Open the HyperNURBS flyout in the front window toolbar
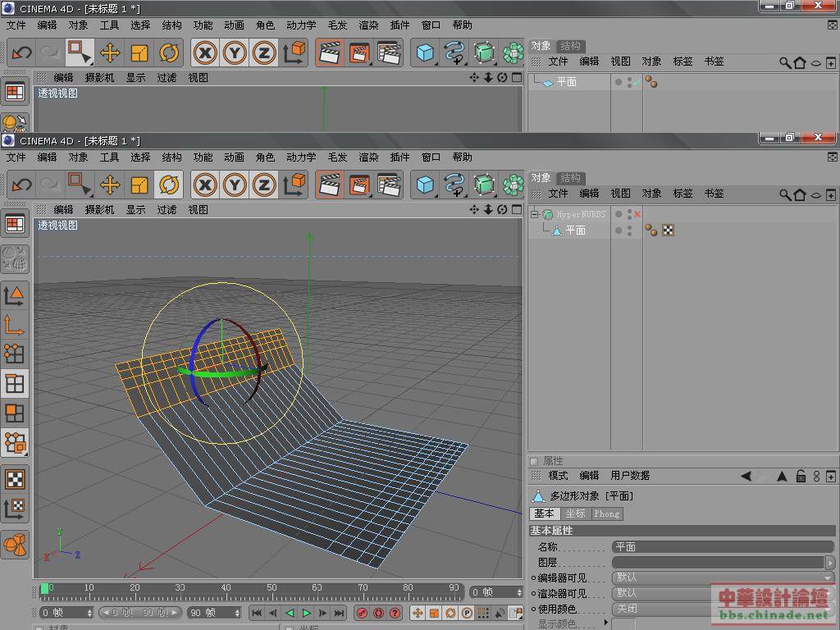The width and height of the screenshot is (840, 630). 484,185
